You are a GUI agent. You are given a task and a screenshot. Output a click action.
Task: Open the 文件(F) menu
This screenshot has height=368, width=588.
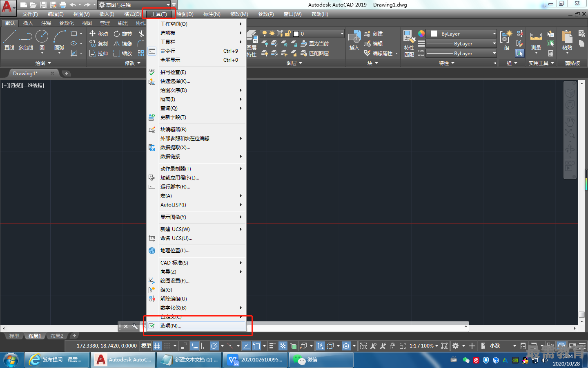[30, 14]
